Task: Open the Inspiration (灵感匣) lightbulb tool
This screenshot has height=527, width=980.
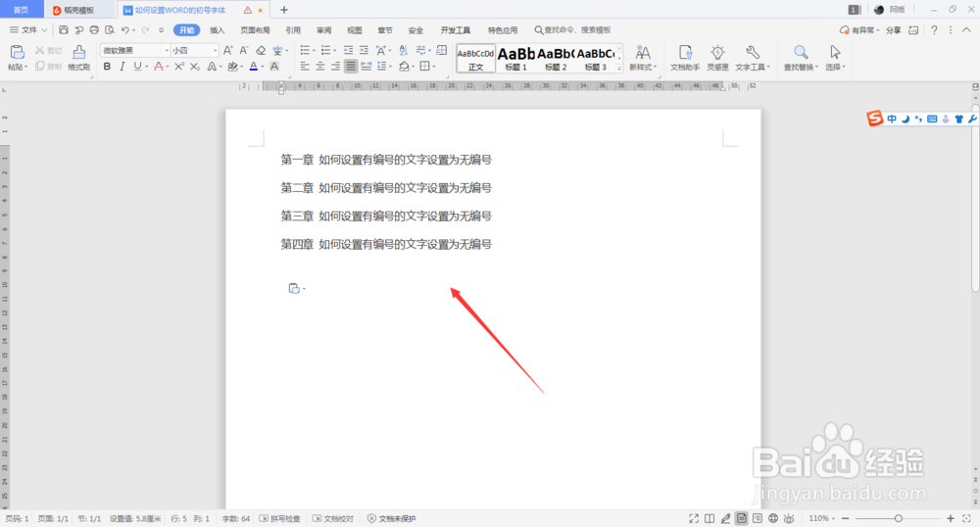Action: (717, 58)
